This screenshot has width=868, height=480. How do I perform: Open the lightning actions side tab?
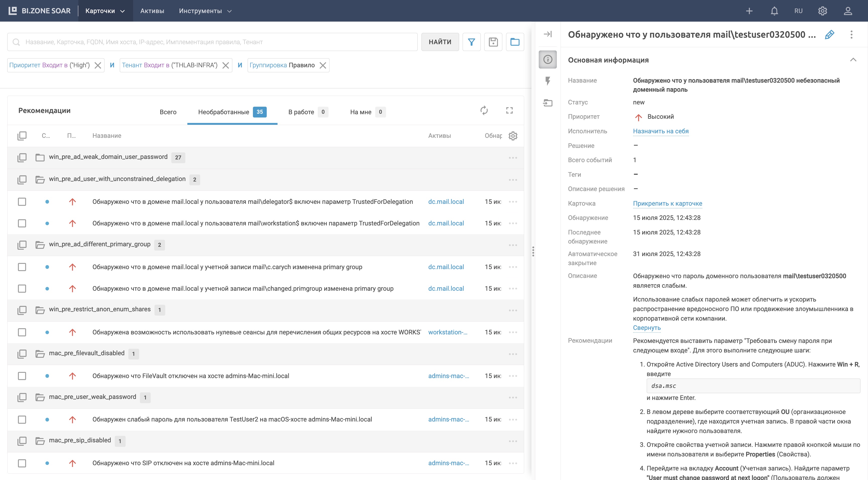tap(548, 81)
